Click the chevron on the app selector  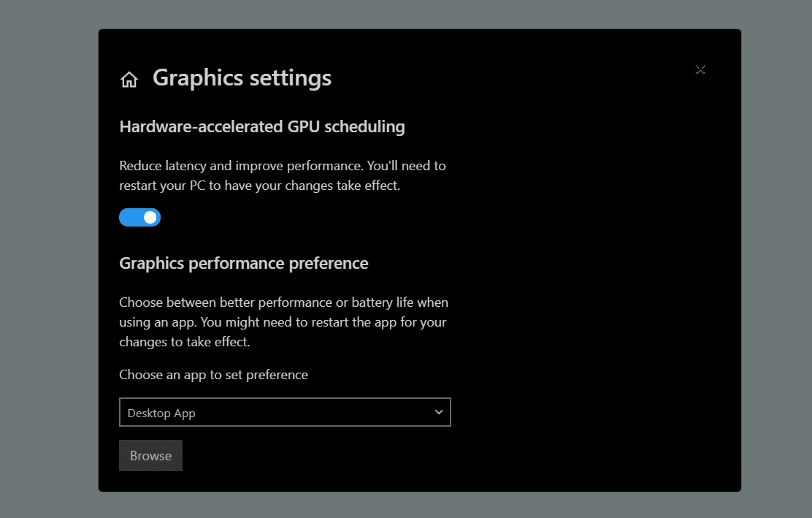439,412
